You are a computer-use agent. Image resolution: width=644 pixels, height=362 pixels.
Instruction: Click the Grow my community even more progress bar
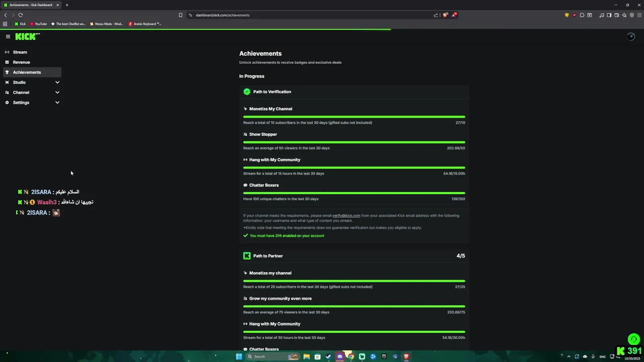pyautogui.click(x=354, y=306)
